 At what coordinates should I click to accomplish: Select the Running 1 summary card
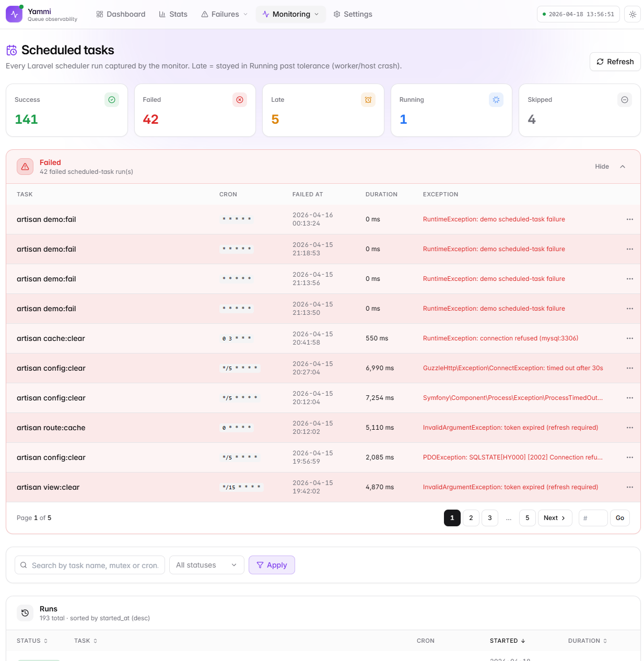[451, 110]
